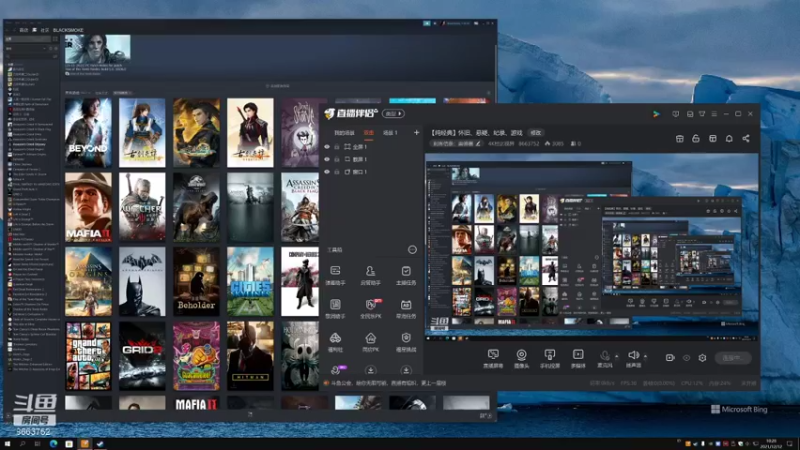
Task: Click the pill button beside the 直播伴侣 logo
Action: point(393,113)
